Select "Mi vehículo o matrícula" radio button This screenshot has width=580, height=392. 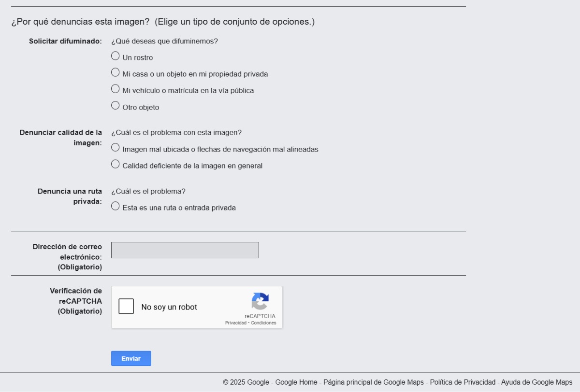[115, 89]
